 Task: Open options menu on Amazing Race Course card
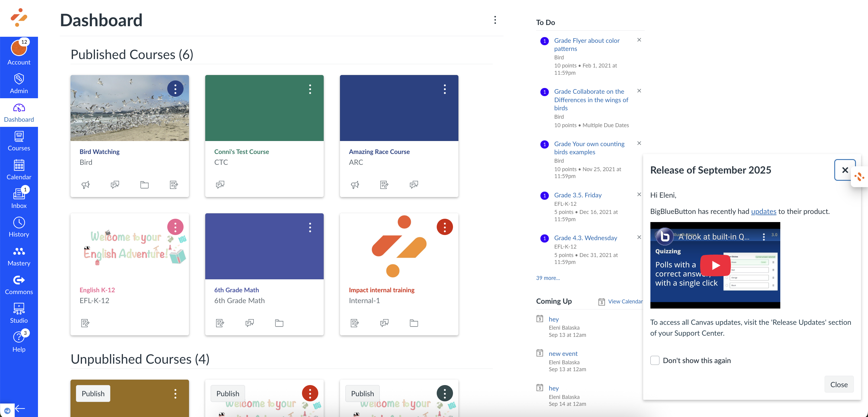coord(445,89)
